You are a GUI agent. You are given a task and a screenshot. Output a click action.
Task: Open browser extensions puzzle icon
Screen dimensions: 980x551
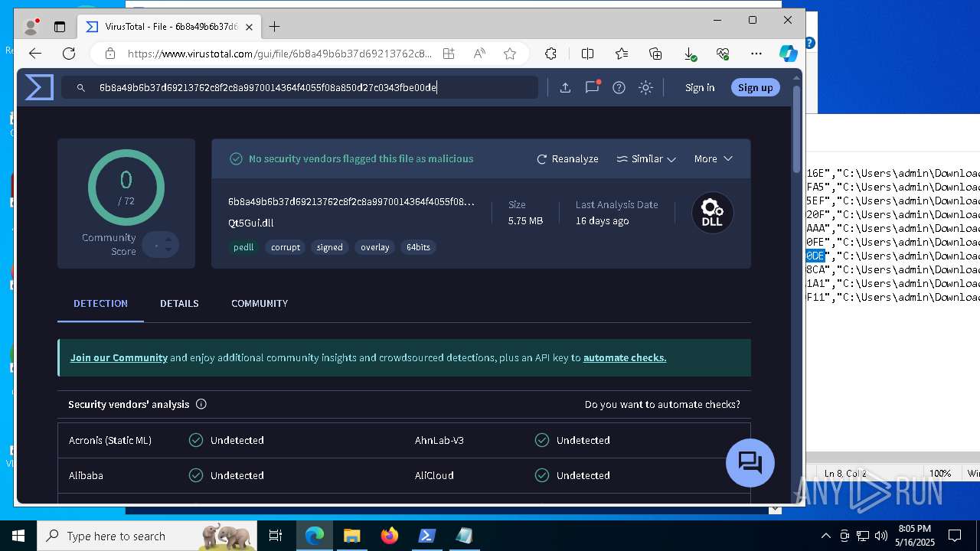pyautogui.click(x=550, y=54)
